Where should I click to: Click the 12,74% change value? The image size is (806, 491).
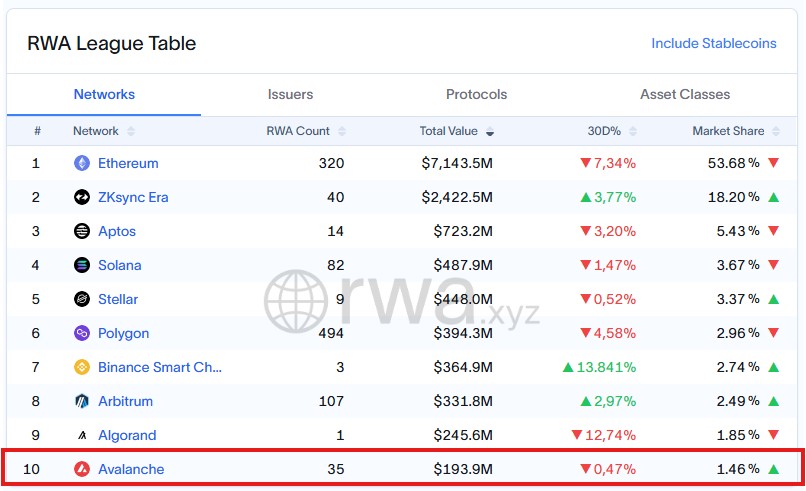[610, 435]
